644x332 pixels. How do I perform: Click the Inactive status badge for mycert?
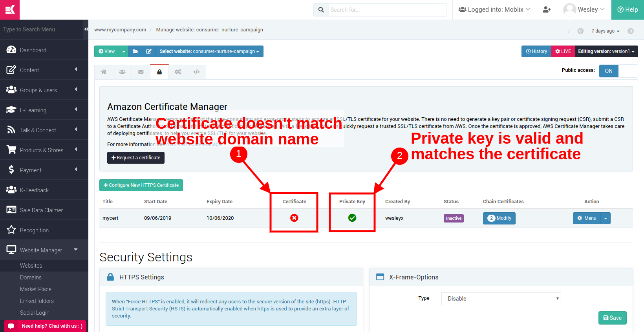coord(454,218)
